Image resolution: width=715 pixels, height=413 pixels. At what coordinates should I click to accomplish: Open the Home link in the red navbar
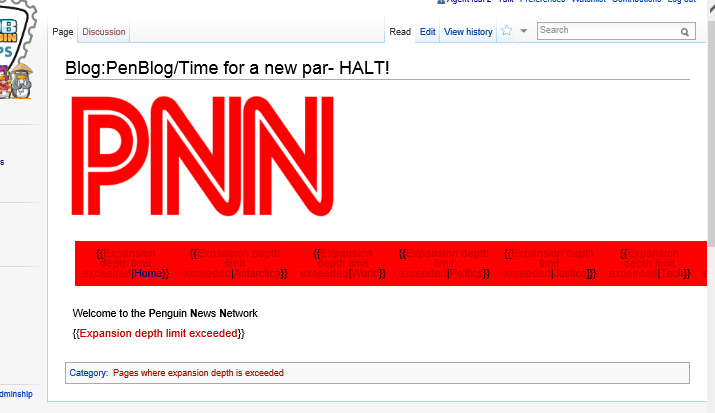(148, 274)
